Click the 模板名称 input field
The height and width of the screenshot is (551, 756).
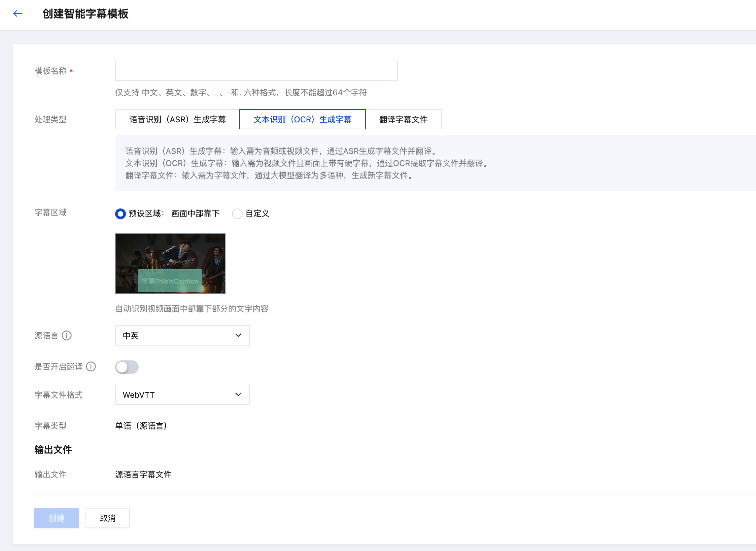coord(256,71)
